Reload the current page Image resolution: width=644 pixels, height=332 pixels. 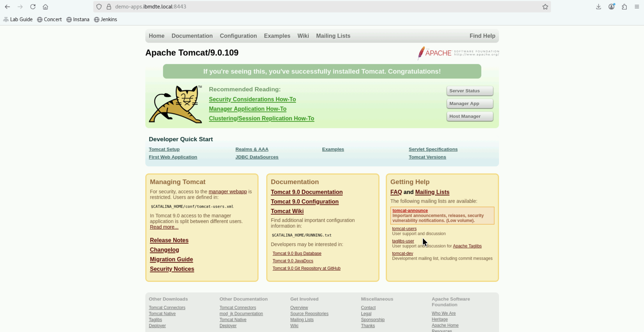(33, 7)
